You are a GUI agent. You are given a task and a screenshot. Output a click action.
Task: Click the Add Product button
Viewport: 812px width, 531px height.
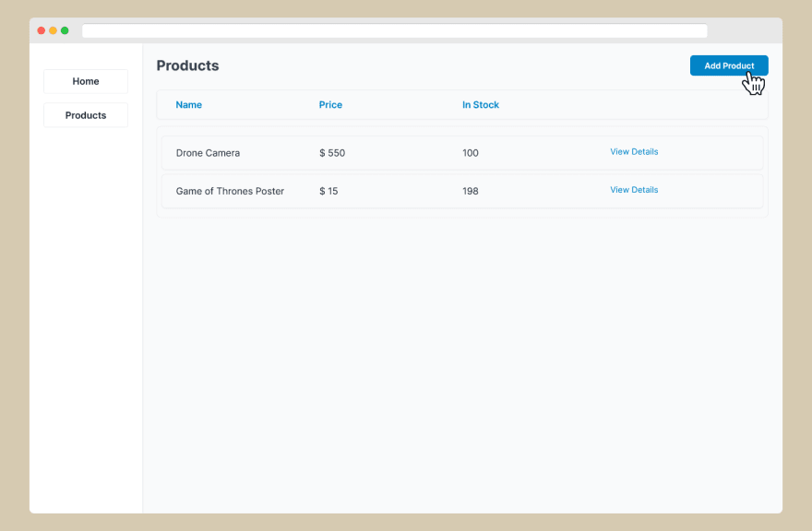[729, 65]
